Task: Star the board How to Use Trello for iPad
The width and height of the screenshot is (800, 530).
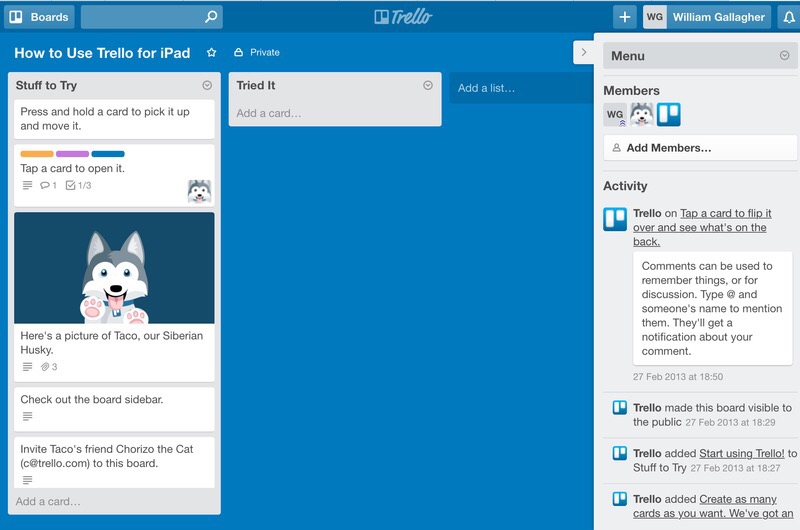Action: [211, 53]
